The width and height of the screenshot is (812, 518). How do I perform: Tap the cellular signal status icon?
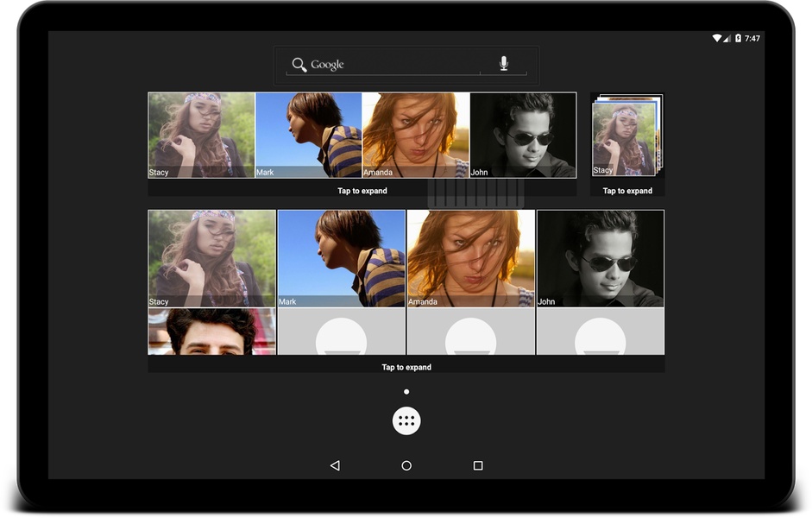(727, 38)
